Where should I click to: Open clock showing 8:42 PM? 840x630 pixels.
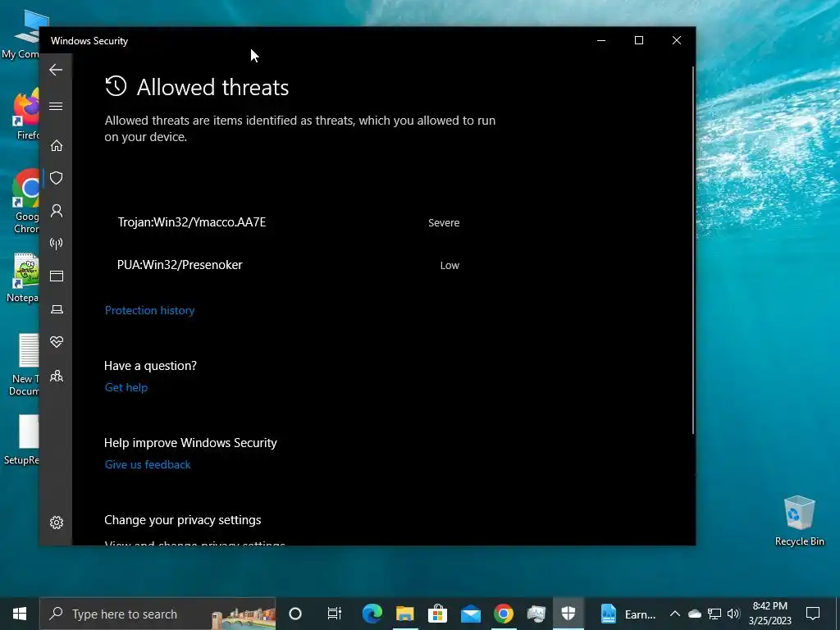pyautogui.click(x=769, y=614)
